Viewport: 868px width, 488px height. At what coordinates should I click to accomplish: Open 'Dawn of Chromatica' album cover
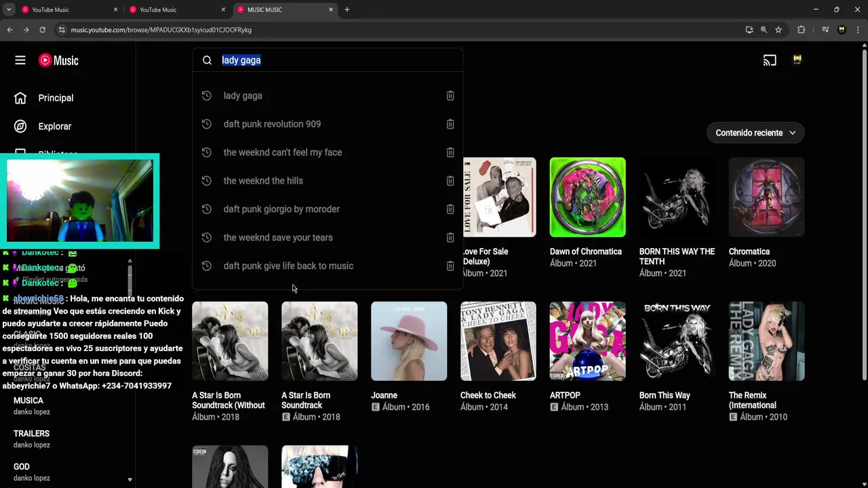pyautogui.click(x=588, y=197)
